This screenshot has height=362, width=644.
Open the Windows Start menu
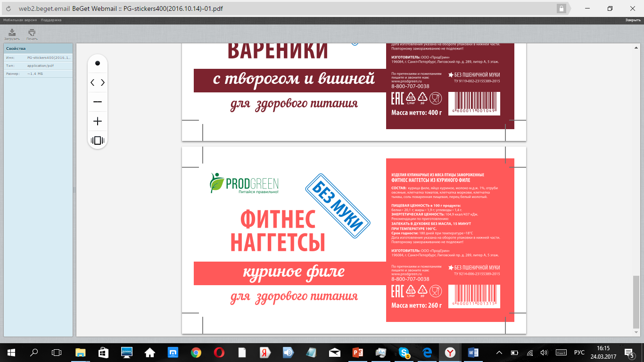click(x=11, y=352)
